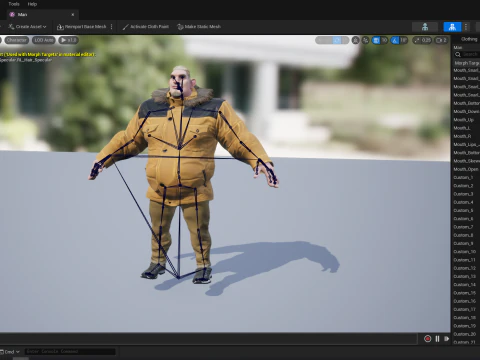
Task: Click the Clothing panel tab
Action: pos(469,39)
